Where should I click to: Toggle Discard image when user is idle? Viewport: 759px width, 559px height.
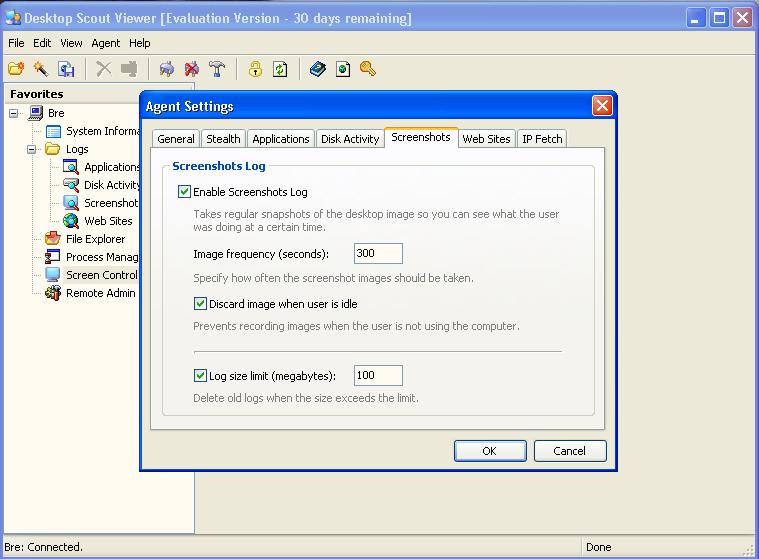point(200,304)
